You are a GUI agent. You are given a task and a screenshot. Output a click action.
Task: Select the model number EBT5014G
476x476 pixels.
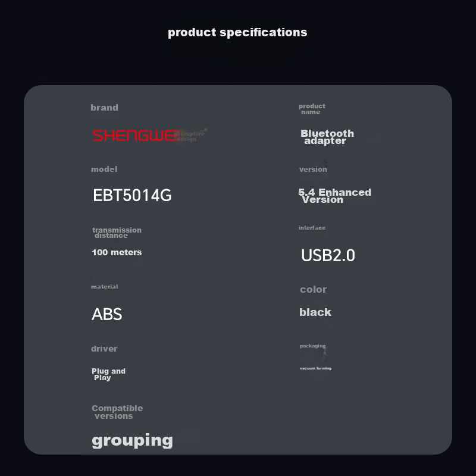tap(132, 195)
